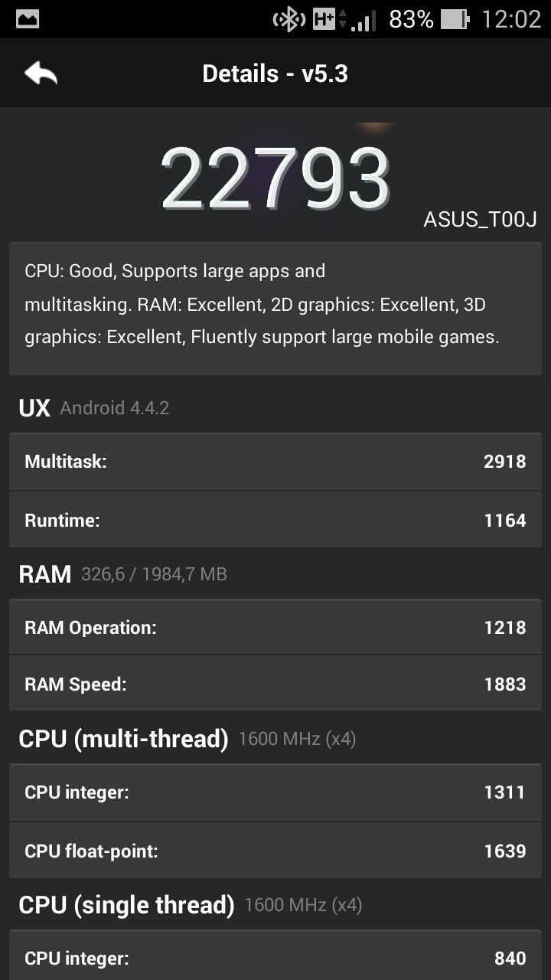Tap the H+ network indicator icon

tap(323, 18)
